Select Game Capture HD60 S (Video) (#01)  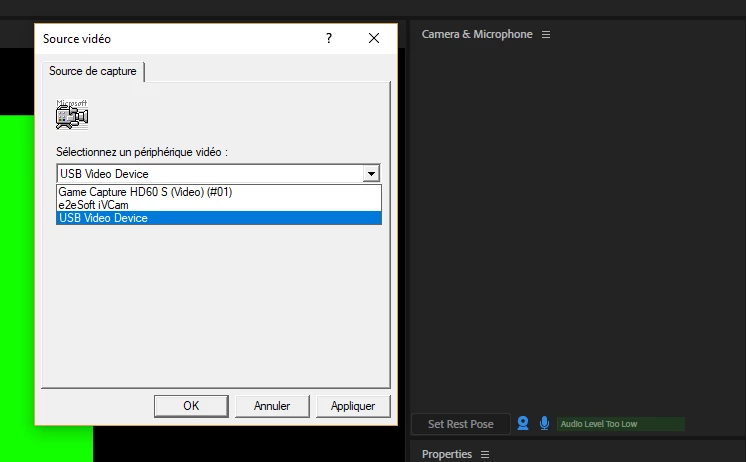[219, 192]
